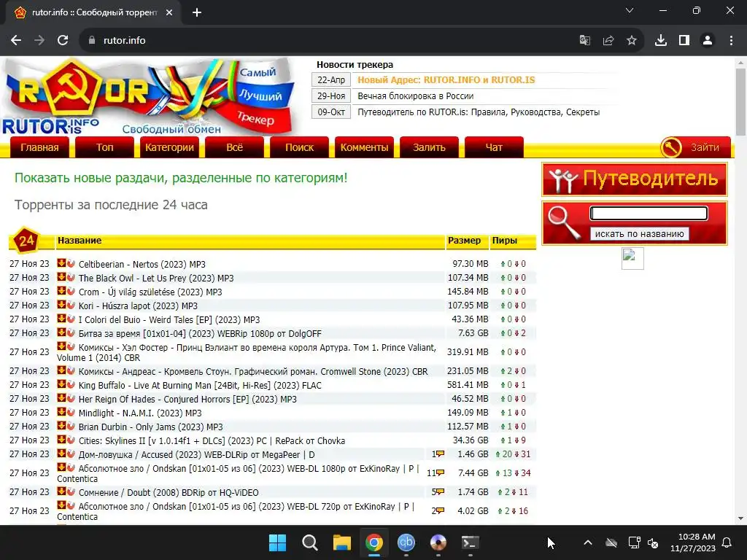The image size is (747, 560).
Task: Close the rutor.info tab
Action: tap(169, 12)
